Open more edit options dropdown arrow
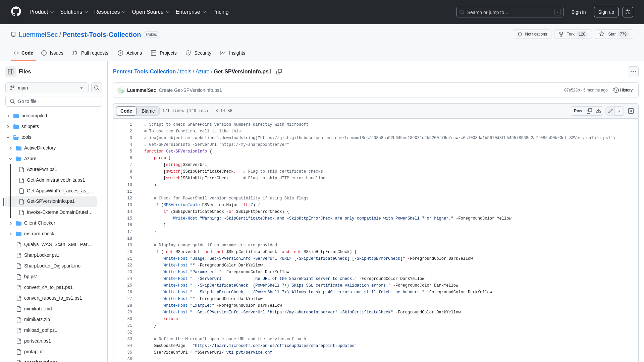Viewport: 644px width, 362px height. point(619,111)
